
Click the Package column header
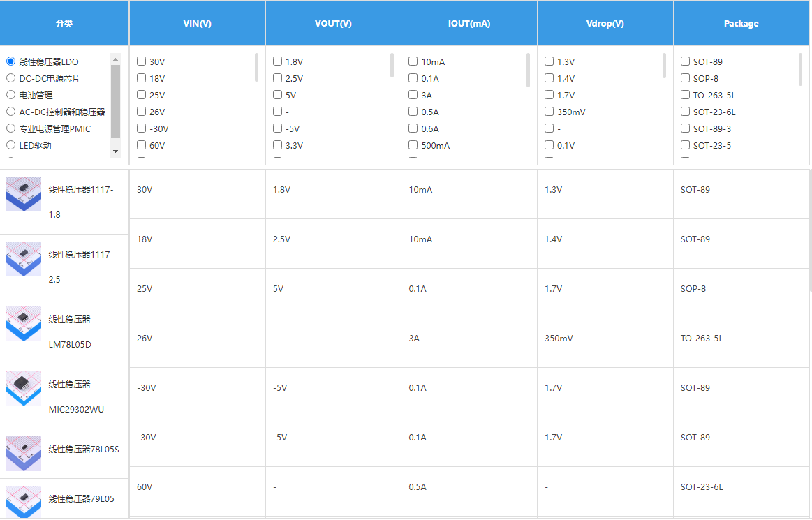(741, 23)
